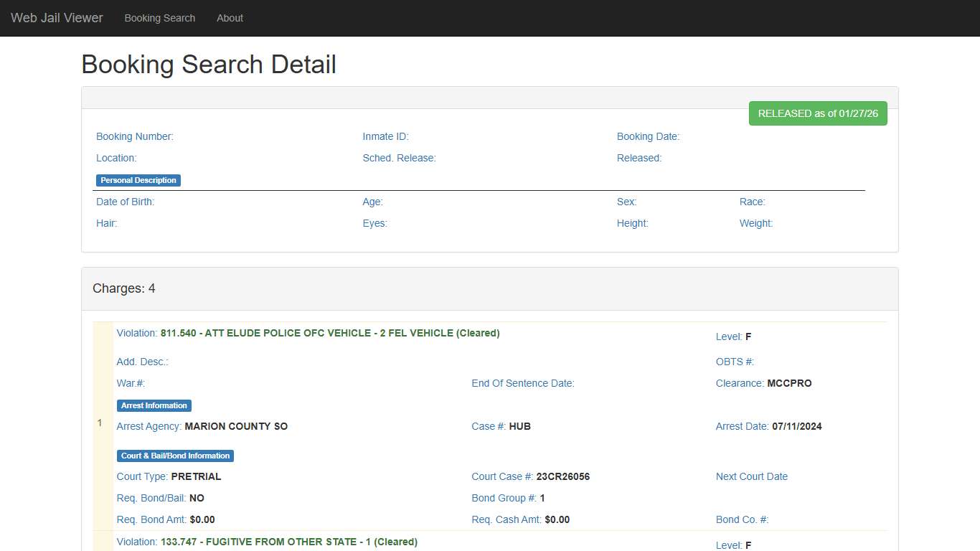
Task: Click the Web Jail Viewer brand link
Action: (57, 18)
